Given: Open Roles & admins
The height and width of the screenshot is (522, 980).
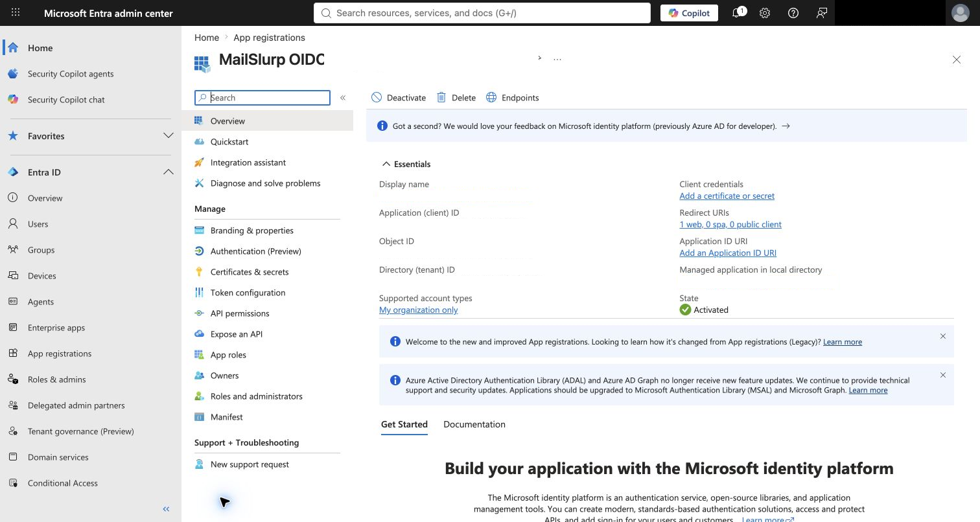Looking at the screenshot, I should (x=56, y=380).
